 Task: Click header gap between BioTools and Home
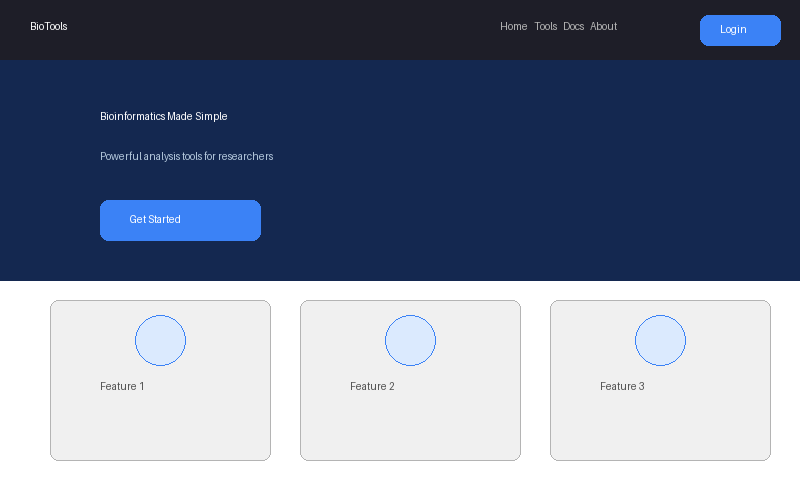(280, 28)
